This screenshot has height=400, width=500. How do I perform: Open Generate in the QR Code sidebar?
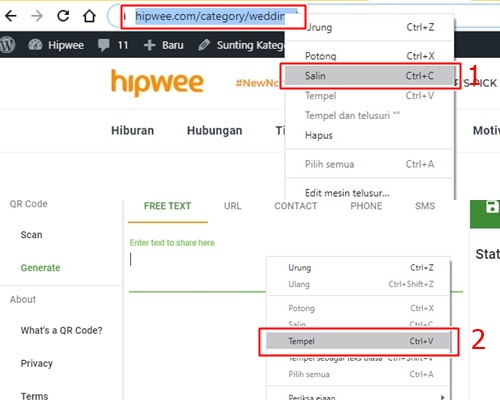point(40,268)
